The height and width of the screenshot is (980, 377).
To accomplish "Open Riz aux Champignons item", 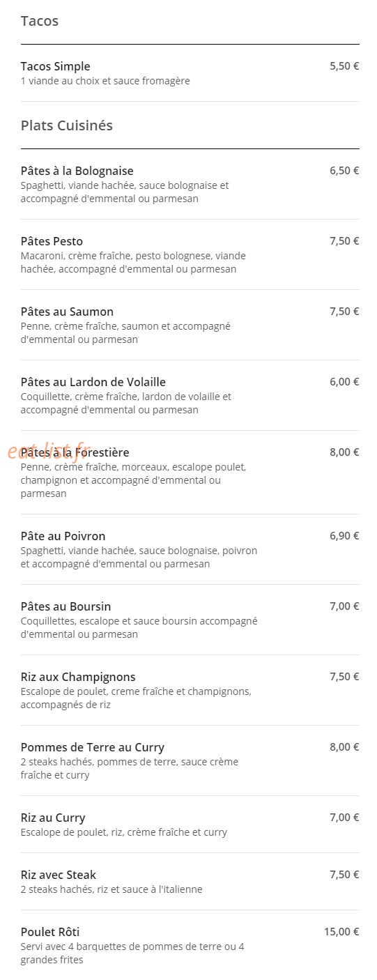I will pos(190,691).
